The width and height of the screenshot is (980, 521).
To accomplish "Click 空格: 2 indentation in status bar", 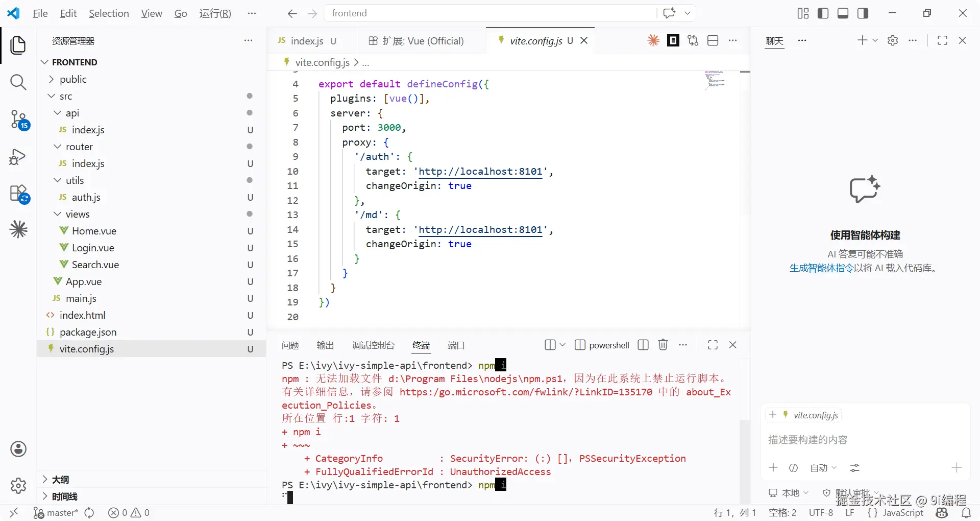I will tap(782, 513).
